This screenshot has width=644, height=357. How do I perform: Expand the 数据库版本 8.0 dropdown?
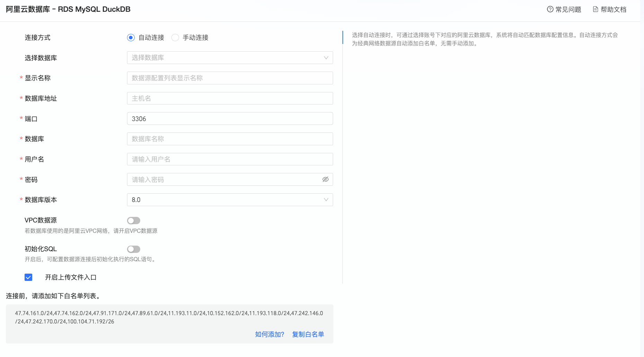(x=230, y=200)
